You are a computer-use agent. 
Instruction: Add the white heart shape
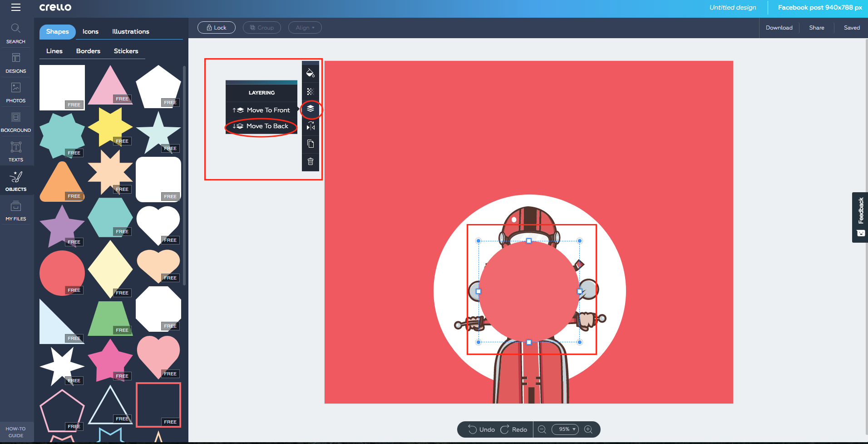[158, 225]
